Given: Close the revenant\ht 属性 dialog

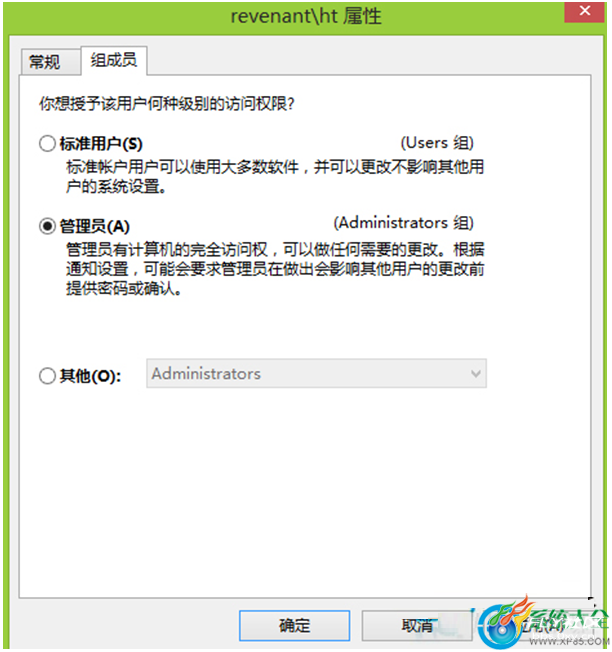Looking at the screenshot, I should [585, 11].
